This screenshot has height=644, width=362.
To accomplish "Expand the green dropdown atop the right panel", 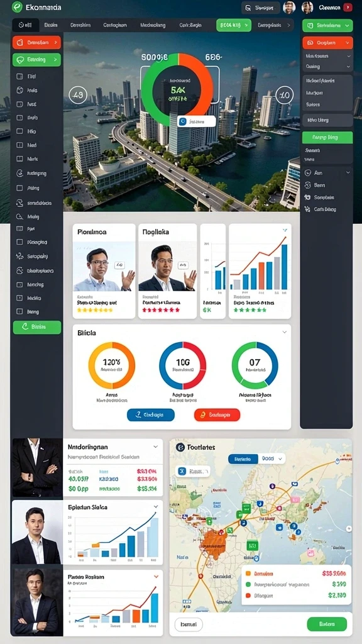I will click(327, 25).
